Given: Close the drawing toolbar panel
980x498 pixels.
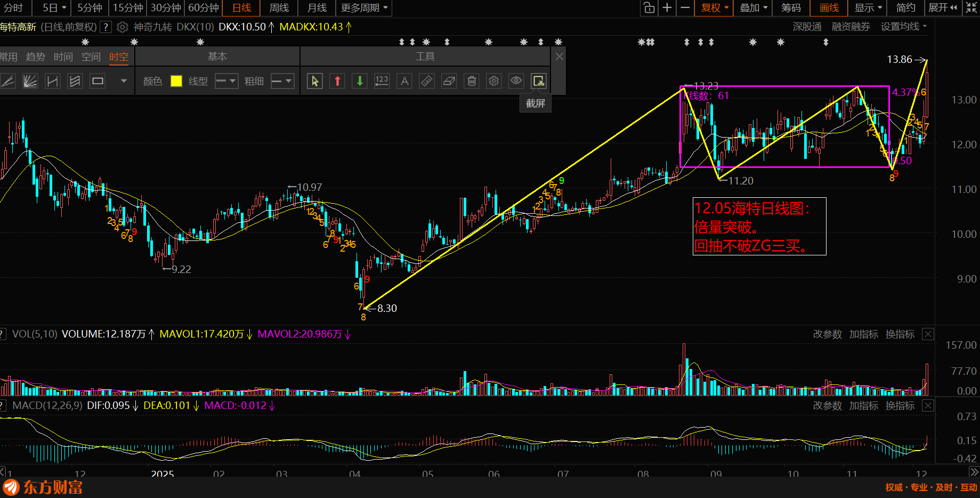Looking at the screenshot, I should point(559,57).
